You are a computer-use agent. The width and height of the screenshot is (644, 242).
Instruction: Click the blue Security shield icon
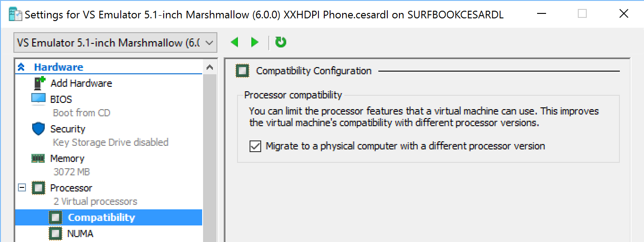click(39, 129)
